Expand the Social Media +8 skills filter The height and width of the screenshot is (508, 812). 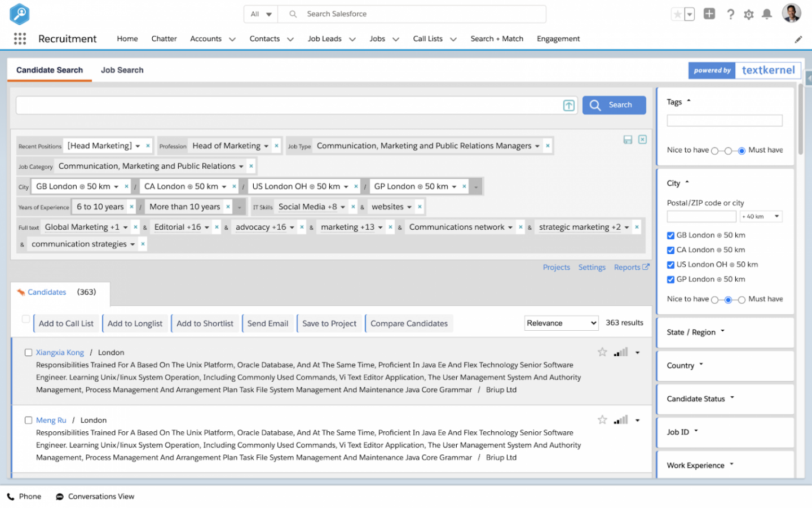pyautogui.click(x=342, y=207)
